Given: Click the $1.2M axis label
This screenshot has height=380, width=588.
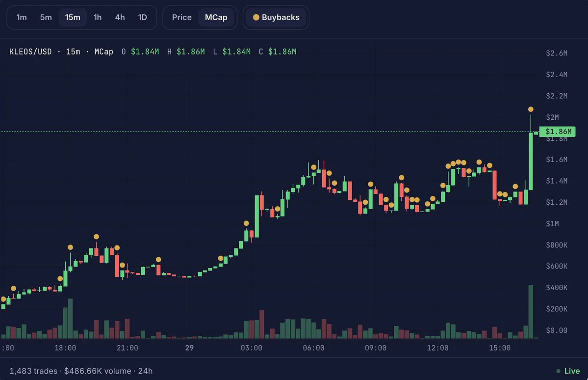Looking at the screenshot, I should (x=557, y=202).
